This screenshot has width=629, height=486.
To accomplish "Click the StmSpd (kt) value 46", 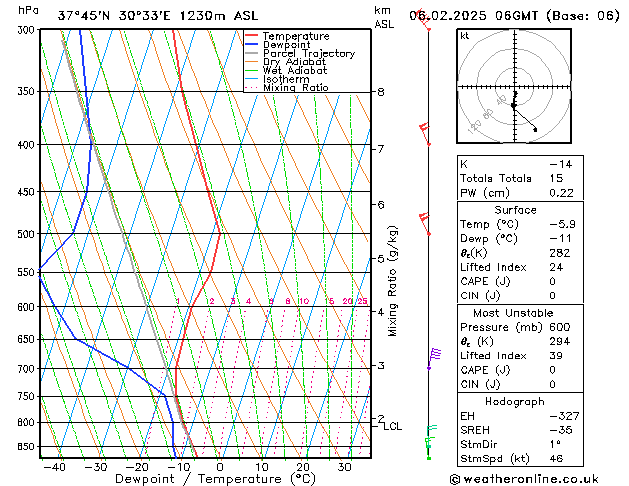I will point(556,459).
